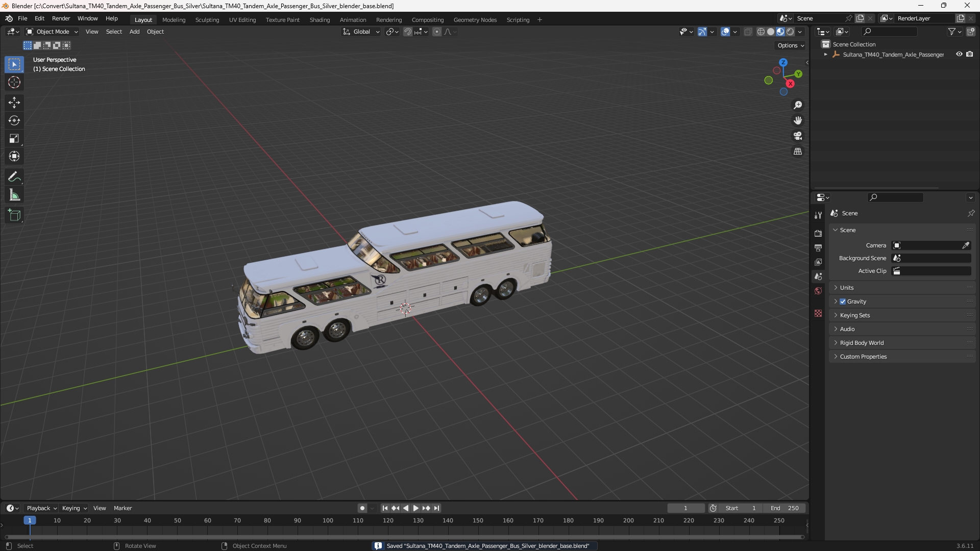
Task: Toggle viewport overlays display
Action: (725, 32)
